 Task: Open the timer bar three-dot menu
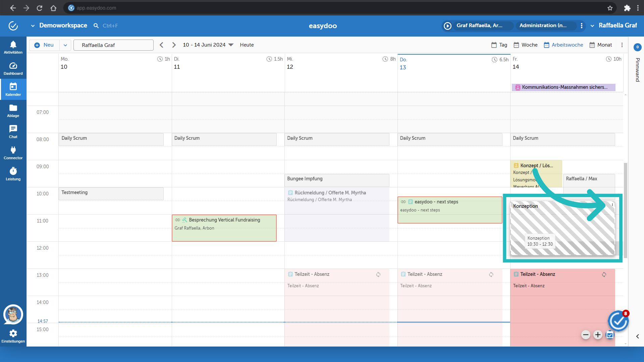[x=582, y=25]
